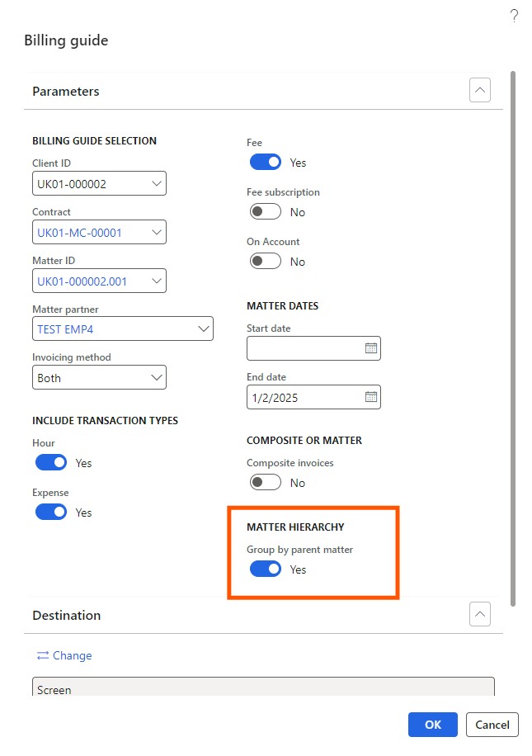Click the vertical scrollbar of the dialog
Viewport: 532px width, 756px height.
coord(513,338)
